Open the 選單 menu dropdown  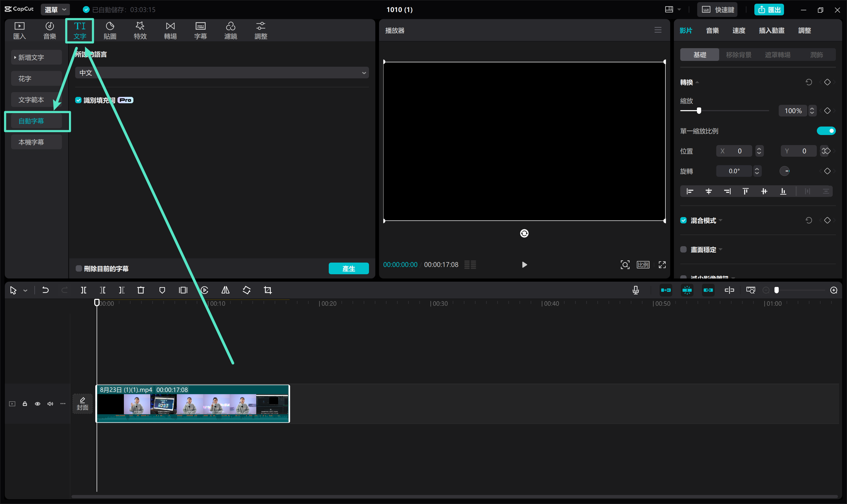(x=55, y=10)
